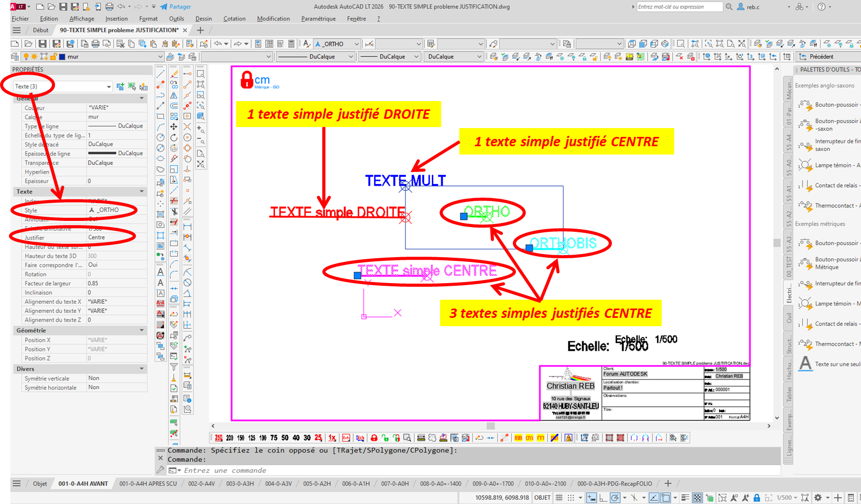Open the Cotation menu
The width and height of the screenshot is (861, 504).
click(234, 19)
